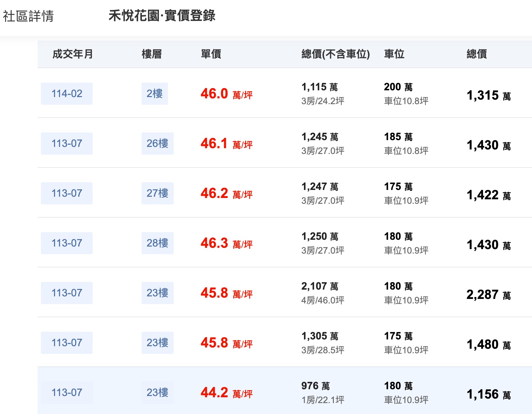Click the 4房/46.0坪 layout text
The image size is (532, 414).
tap(323, 300)
